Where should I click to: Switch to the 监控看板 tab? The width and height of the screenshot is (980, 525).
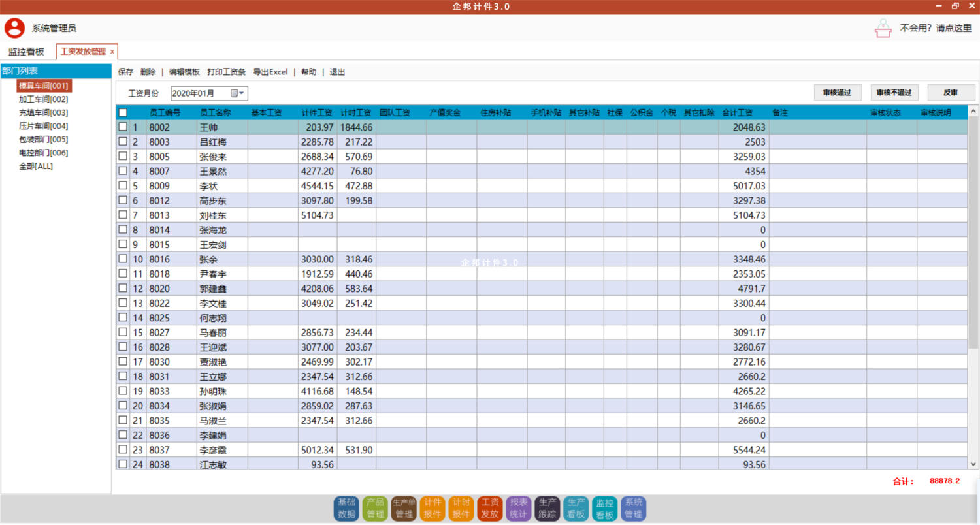26,52
